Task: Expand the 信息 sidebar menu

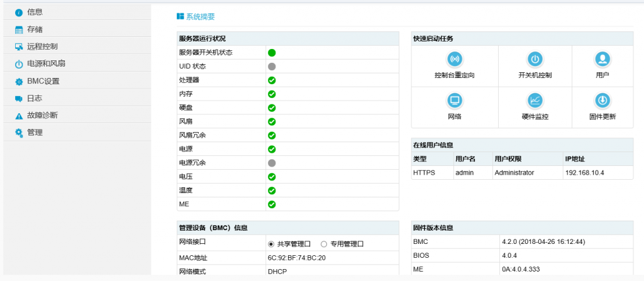Action: (x=35, y=12)
